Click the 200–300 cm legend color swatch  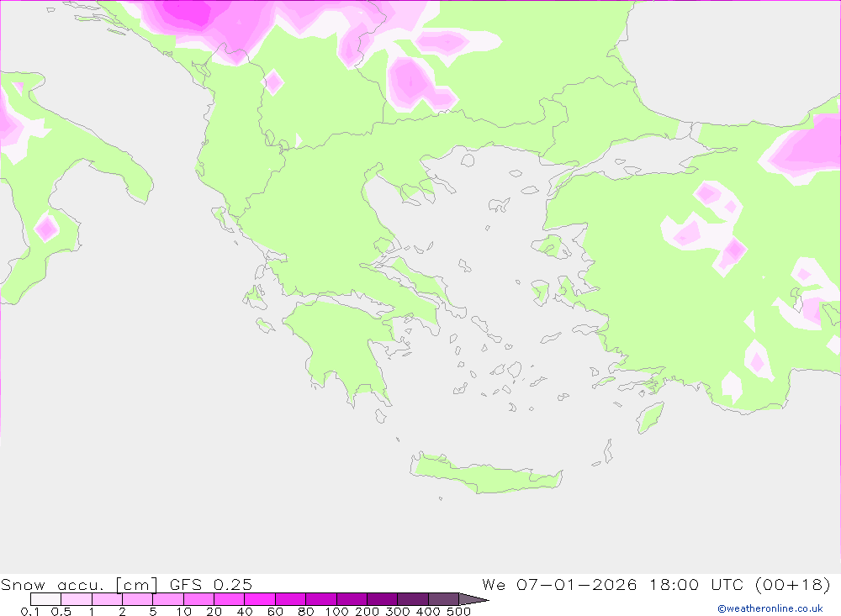383,599
